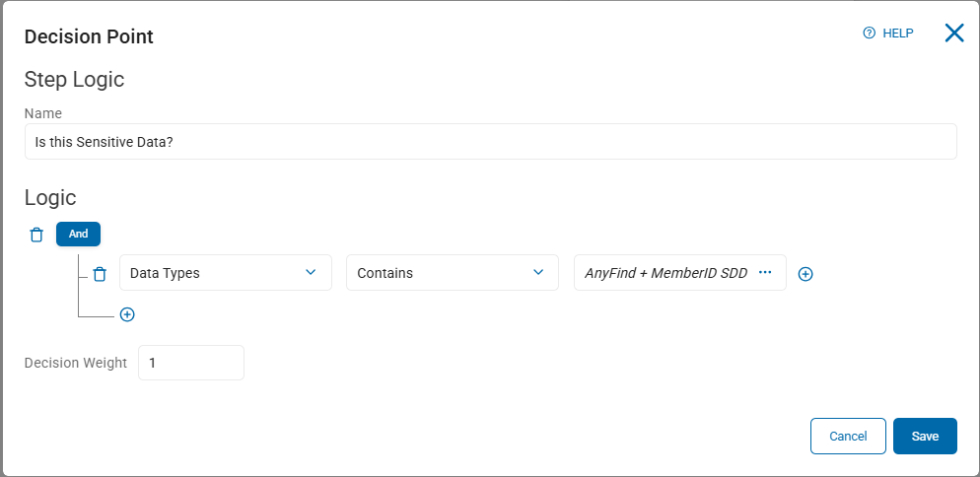This screenshot has width=980, height=477.
Task: Click the help question mark icon
Action: 870,33
